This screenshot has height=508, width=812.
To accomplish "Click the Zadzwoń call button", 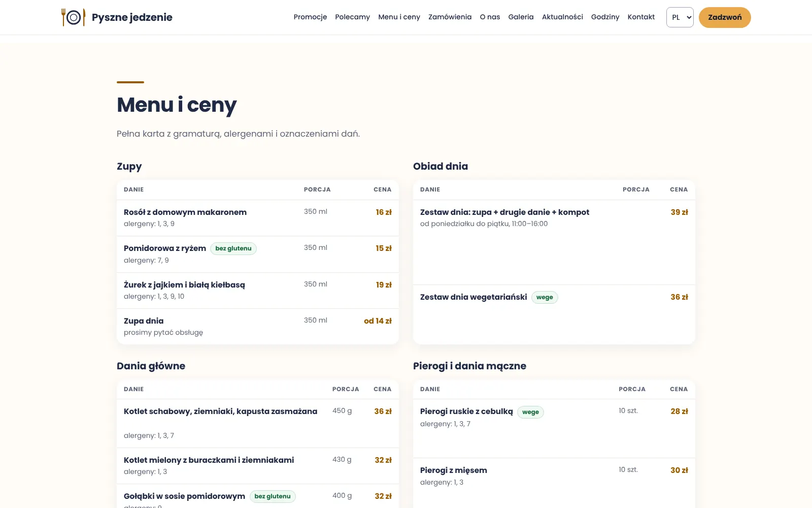I will [x=725, y=17].
